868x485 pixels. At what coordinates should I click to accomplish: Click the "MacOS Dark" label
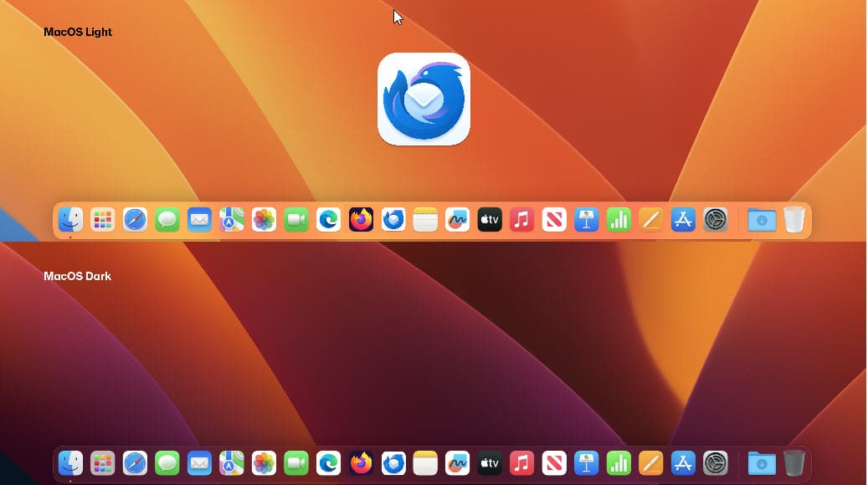[78, 276]
